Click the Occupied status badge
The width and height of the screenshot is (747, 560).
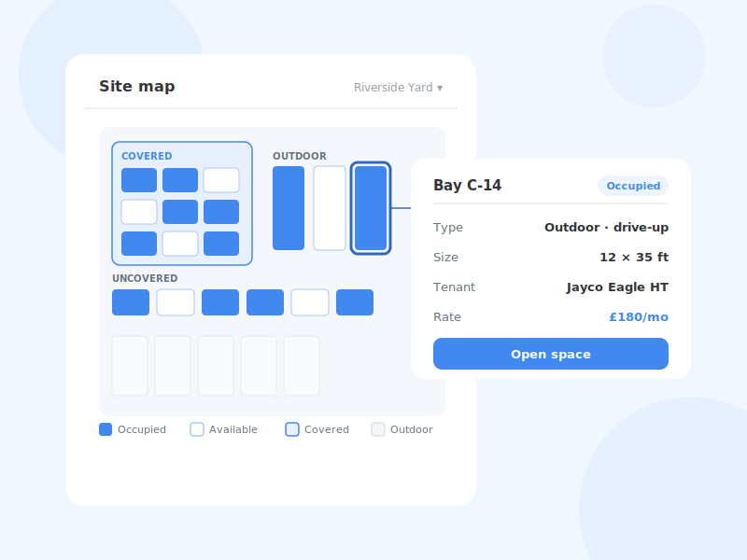(633, 186)
